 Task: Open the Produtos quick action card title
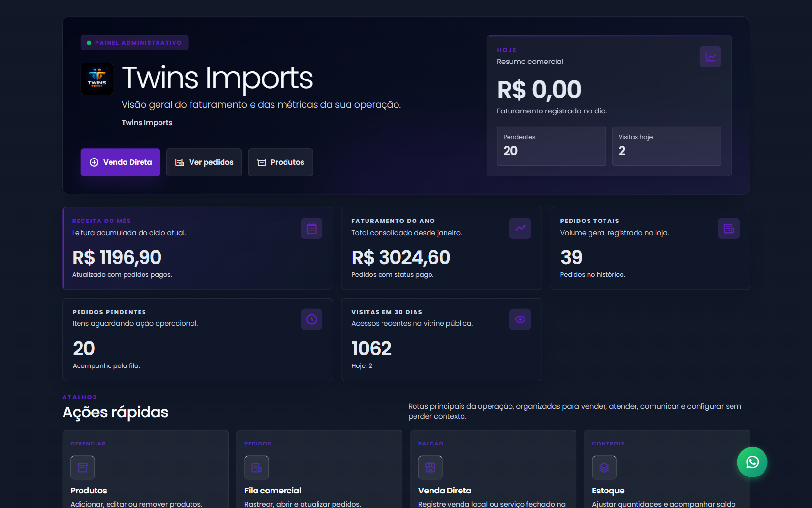coord(89,491)
